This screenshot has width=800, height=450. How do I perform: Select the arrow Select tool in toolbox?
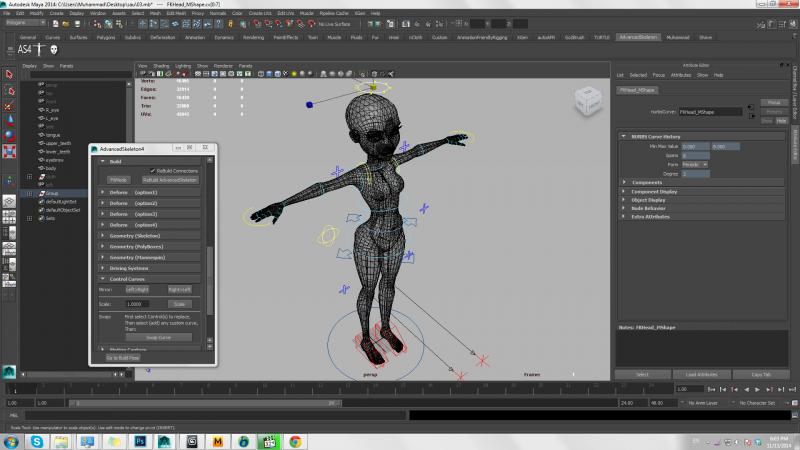tap(8, 74)
